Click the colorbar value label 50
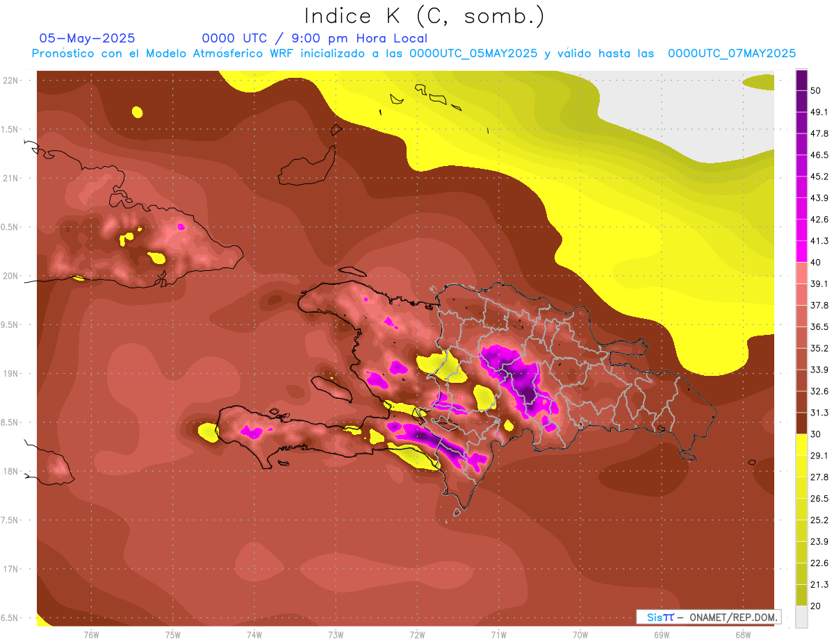 click(x=816, y=90)
